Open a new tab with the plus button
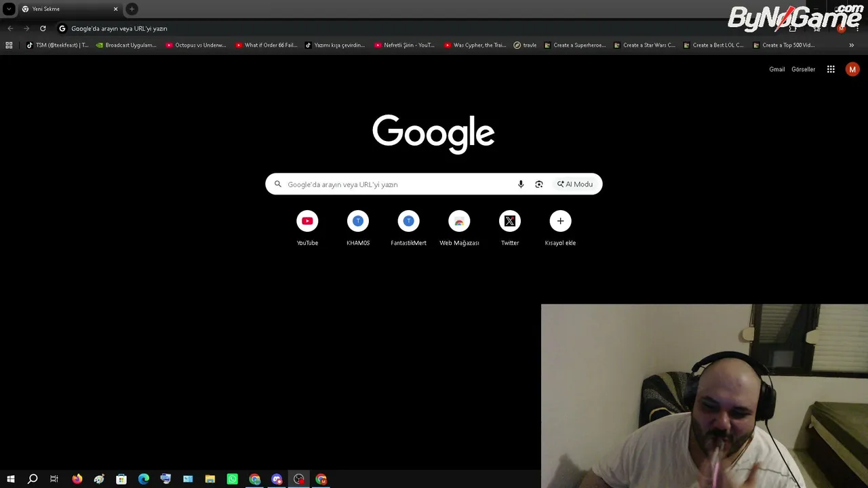 click(132, 9)
